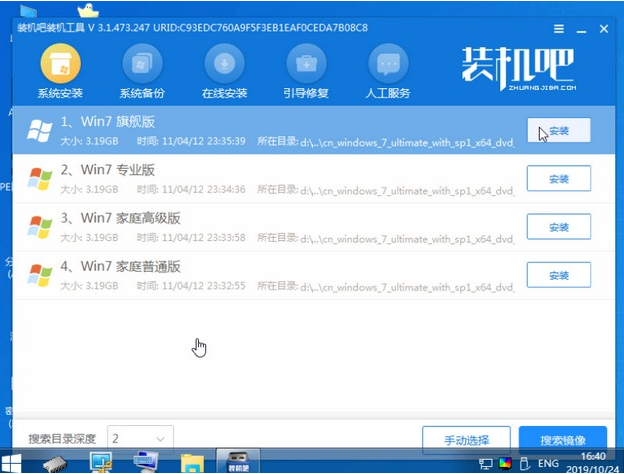This screenshot has width=624, height=474.
Task: Open the Windows Start button on taskbar
Action: coord(11,463)
